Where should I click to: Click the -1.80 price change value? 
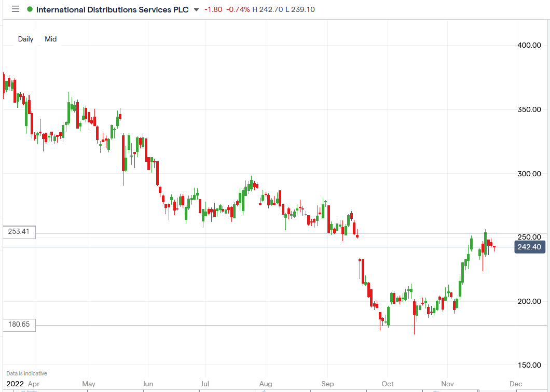213,9
